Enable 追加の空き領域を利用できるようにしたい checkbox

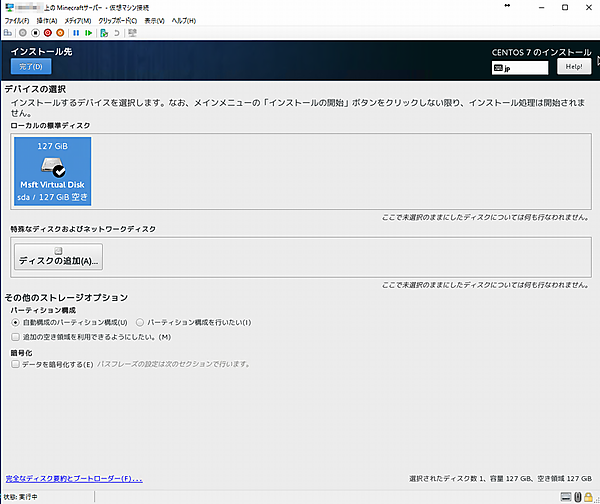pos(15,337)
